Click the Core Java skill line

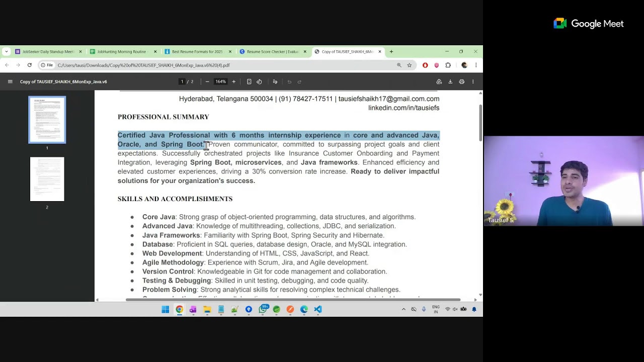(279, 217)
